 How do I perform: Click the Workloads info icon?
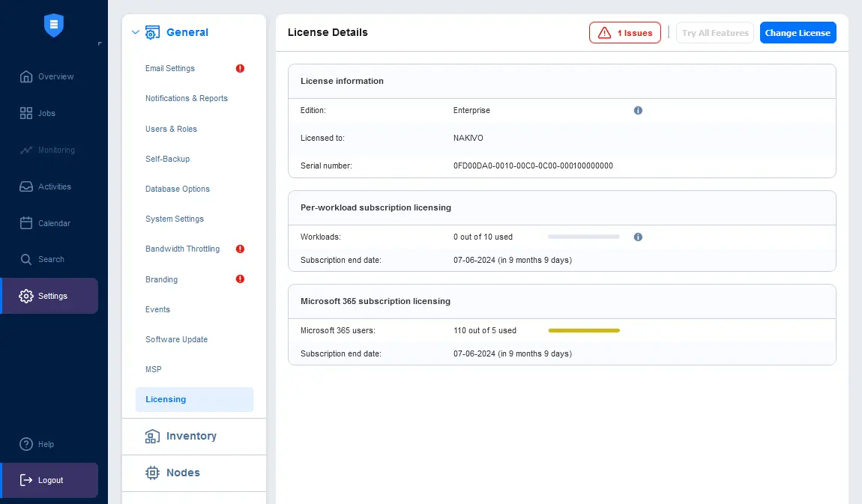638,237
